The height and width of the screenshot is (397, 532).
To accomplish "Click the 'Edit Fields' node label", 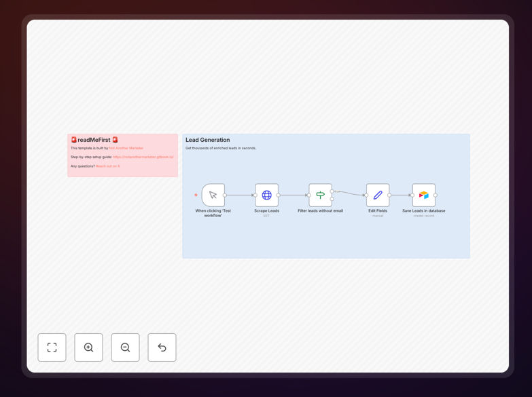I will 378,210.
